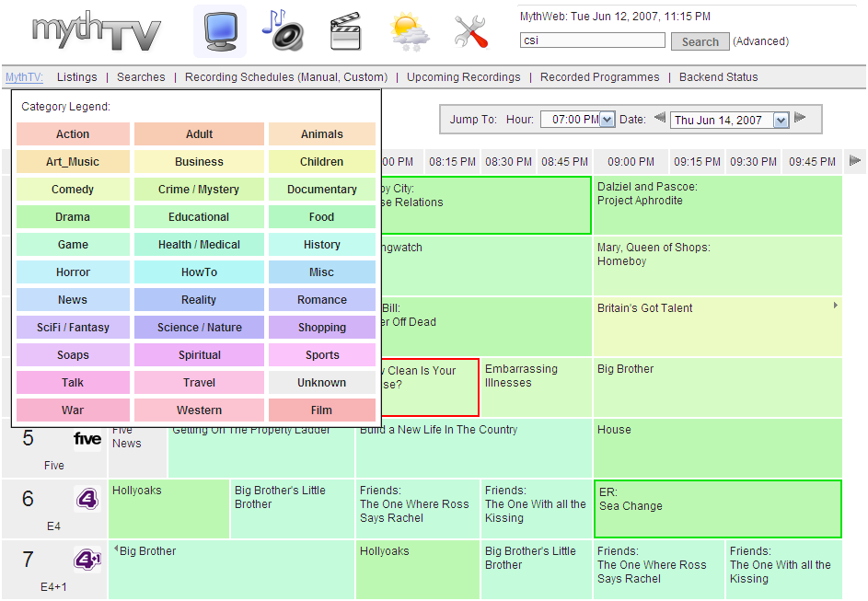Open the House programme on Five
868x601 pixels.
[x=717, y=448]
